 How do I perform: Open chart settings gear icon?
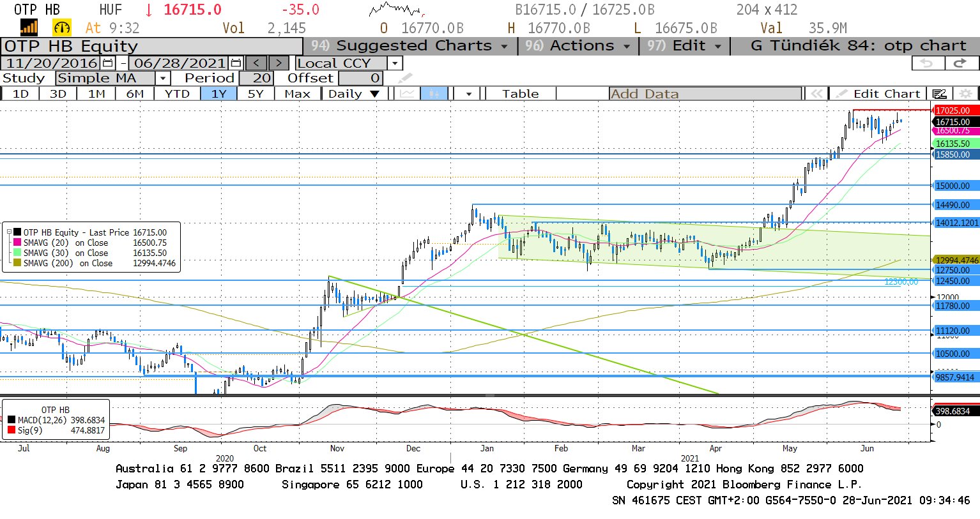pos(966,94)
